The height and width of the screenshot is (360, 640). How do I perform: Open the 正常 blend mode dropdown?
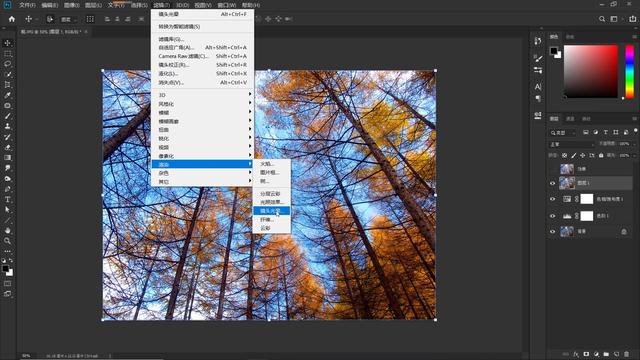click(x=571, y=144)
